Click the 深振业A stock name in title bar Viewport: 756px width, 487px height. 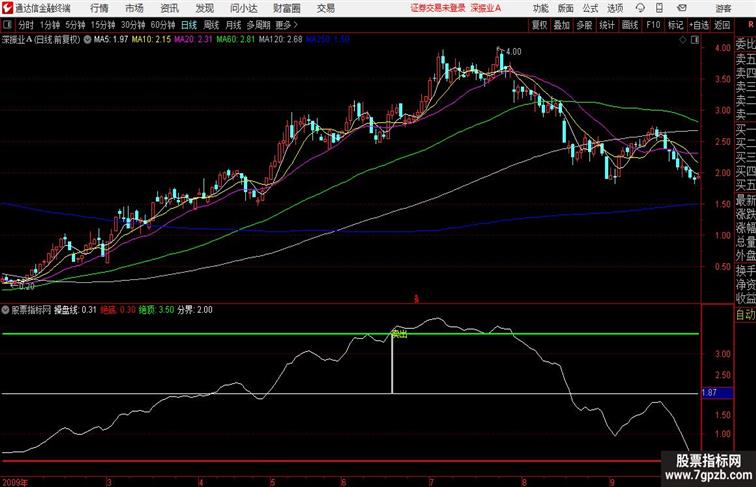(486, 8)
